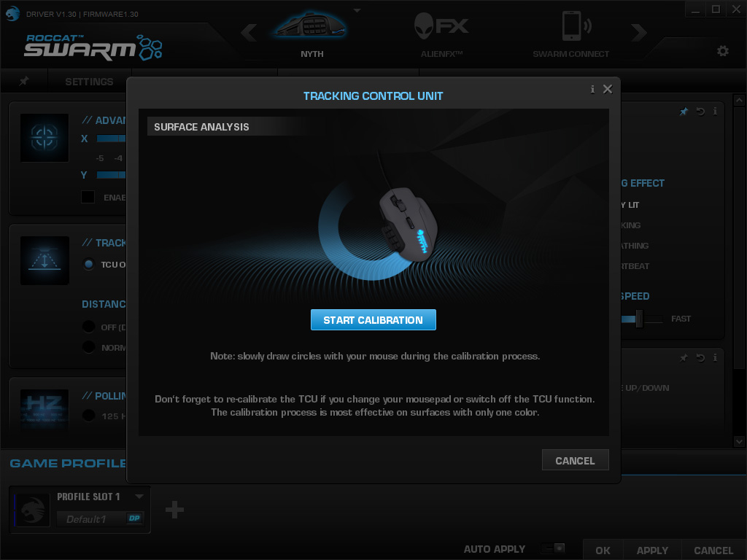Show info for UP/DOWN panel

tap(715, 357)
